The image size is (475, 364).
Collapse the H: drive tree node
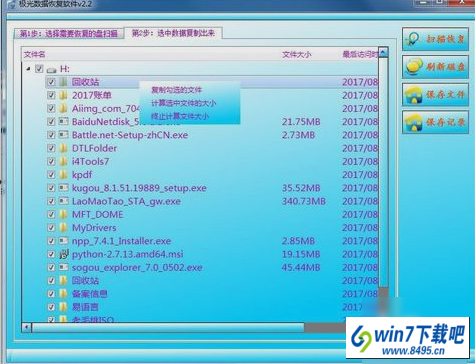point(28,69)
